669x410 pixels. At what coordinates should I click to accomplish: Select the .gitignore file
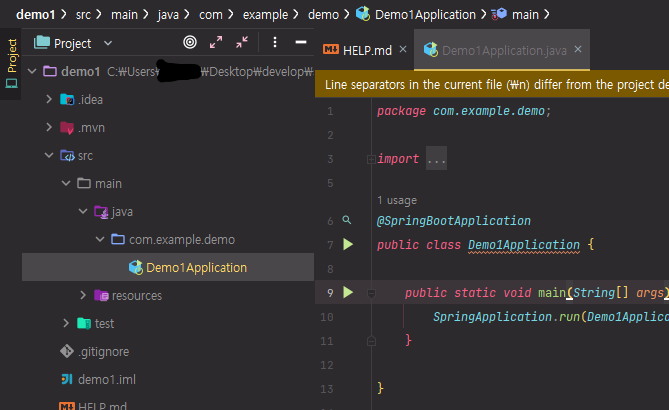tap(104, 352)
